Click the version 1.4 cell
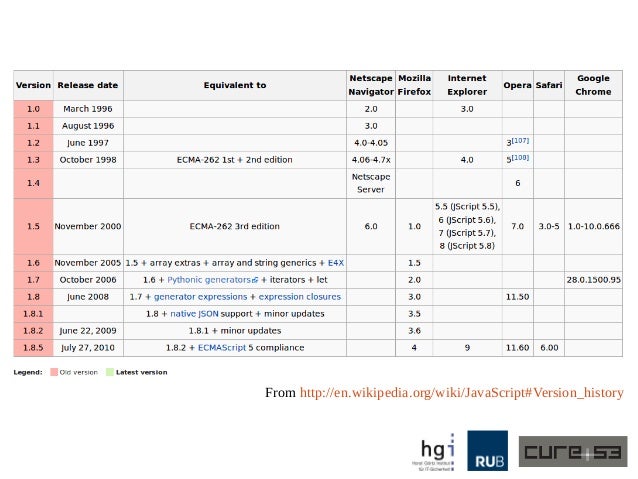 click(33, 184)
